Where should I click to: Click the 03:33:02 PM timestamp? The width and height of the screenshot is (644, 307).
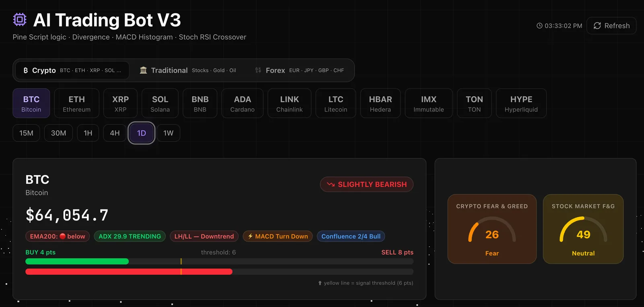pos(563,26)
